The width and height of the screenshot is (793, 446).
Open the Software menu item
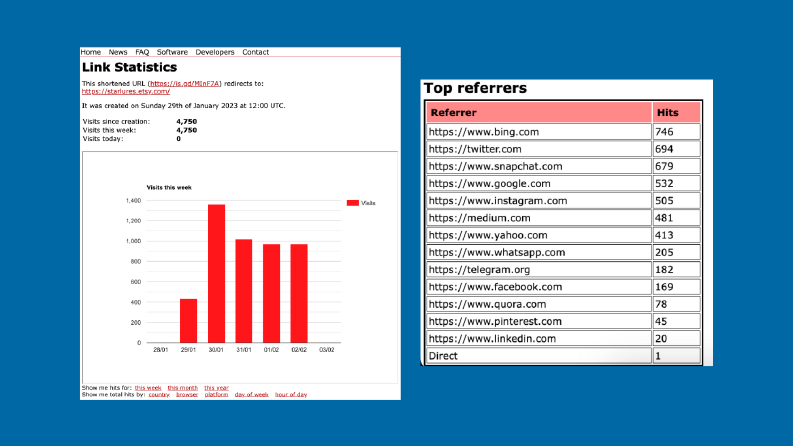tap(172, 52)
